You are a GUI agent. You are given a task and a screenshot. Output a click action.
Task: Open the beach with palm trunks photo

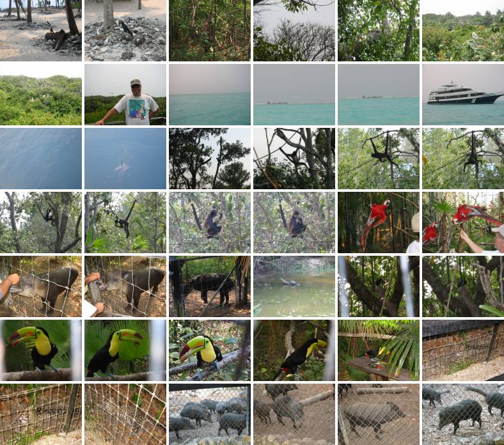pos(41,31)
